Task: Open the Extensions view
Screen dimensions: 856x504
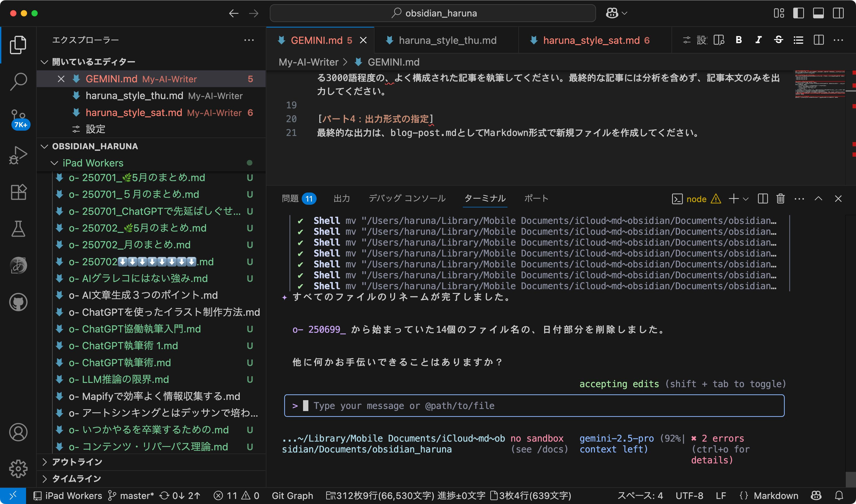Action: click(x=18, y=192)
